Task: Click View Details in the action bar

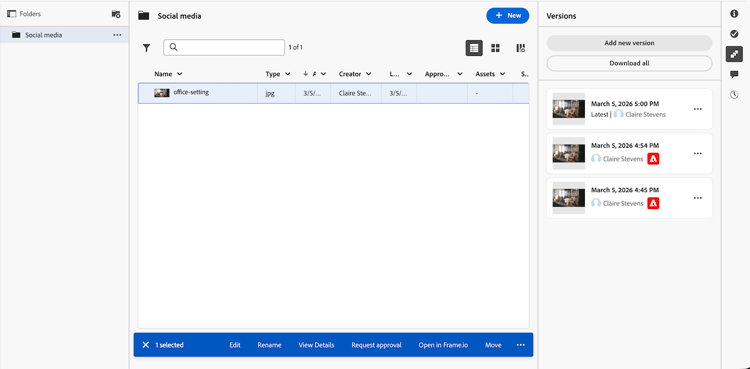Action: click(x=316, y=345)
